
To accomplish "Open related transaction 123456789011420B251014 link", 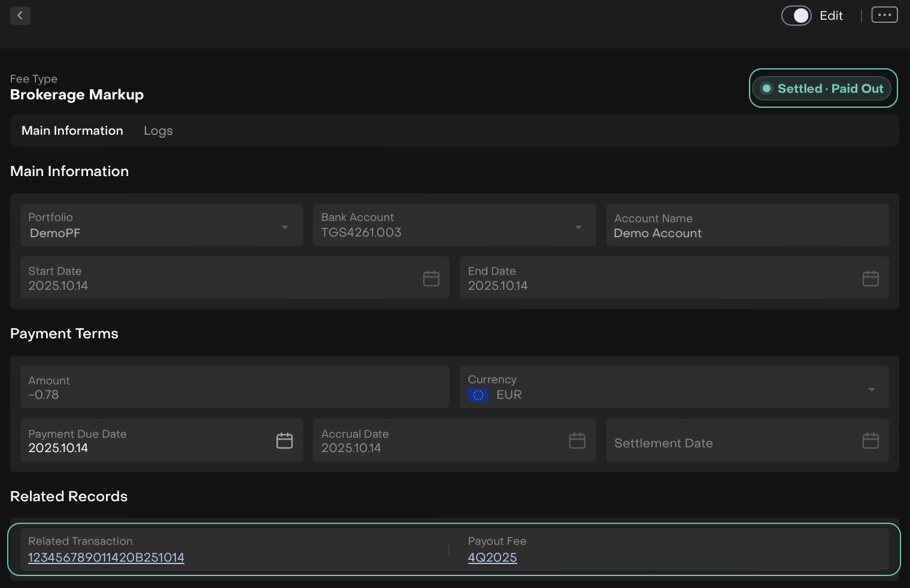I will pos(106,557).
